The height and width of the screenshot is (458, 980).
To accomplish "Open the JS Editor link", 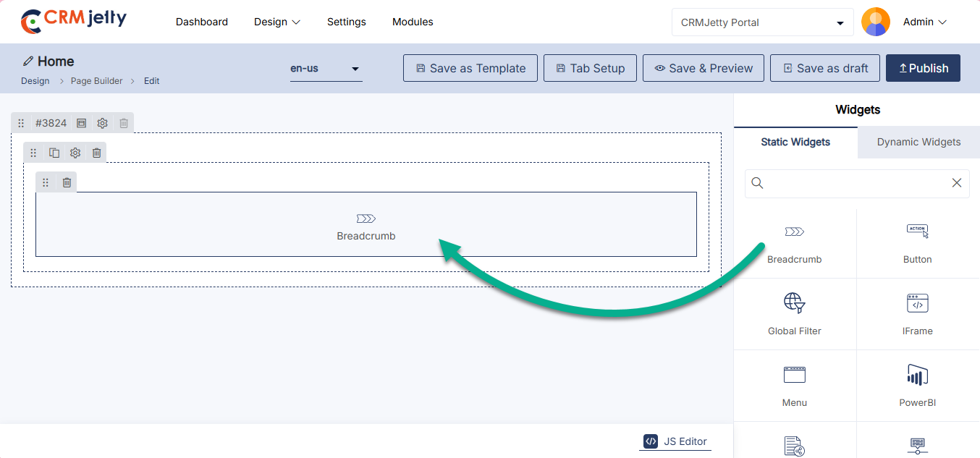I will coord(675,441).
